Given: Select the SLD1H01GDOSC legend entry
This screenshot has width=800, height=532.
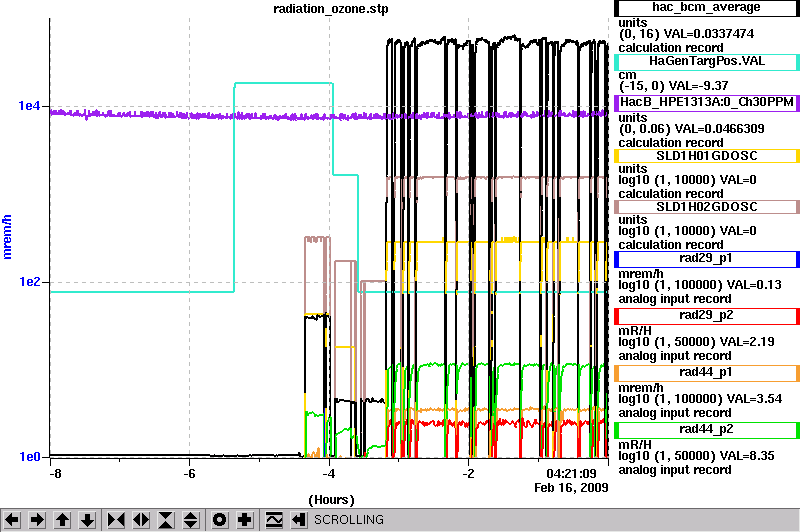Looking at the screenshot, I should point(707,156).
